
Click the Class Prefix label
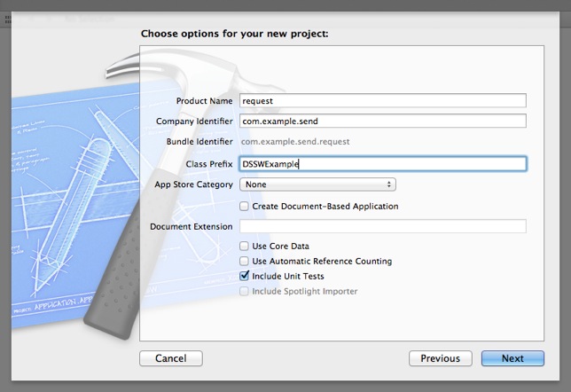pos(209,164)
